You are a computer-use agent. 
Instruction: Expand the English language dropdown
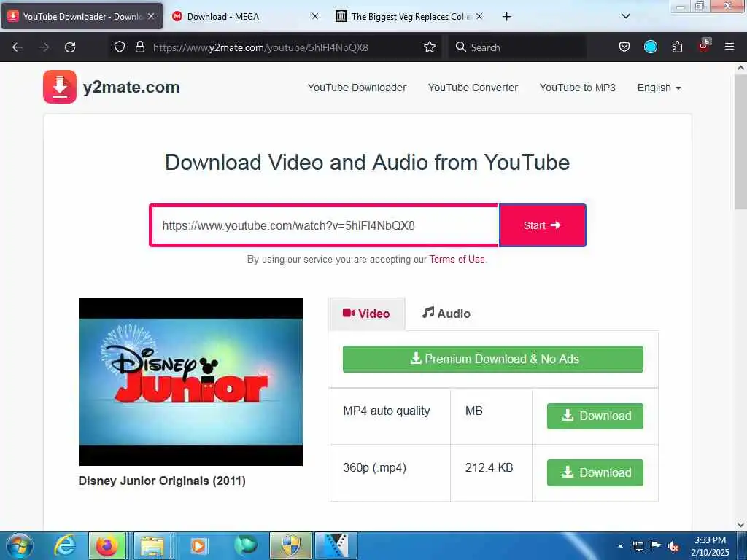[659, 87]
